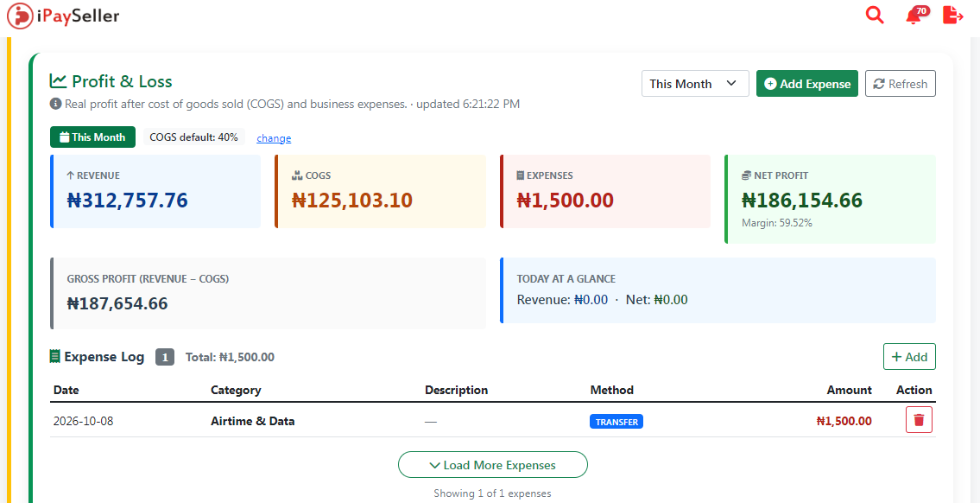The image size is (980, 503).
Task: Click the Airtime & Data category cell
Action: [252, 421]
